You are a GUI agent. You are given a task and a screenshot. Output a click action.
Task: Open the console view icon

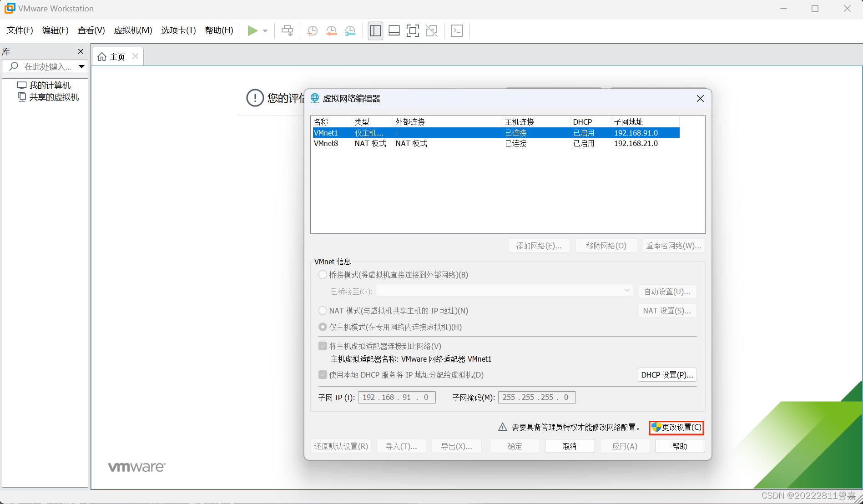pos(457,30)
